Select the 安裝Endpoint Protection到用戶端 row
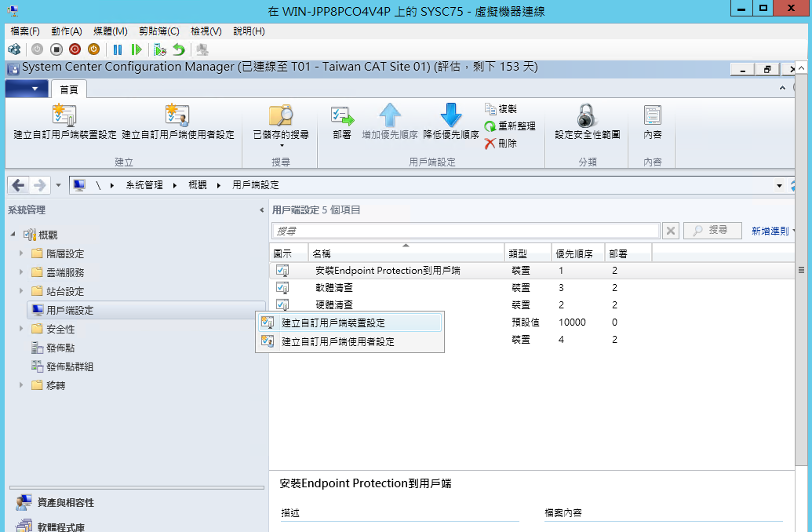This screenshot has width=812, height=532. [x=532, y=271]
